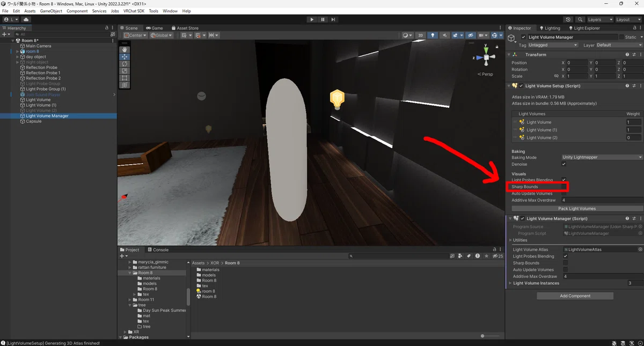Click the Pause button
The width and height of the screenshot is (644, 346).
point(323,19)
